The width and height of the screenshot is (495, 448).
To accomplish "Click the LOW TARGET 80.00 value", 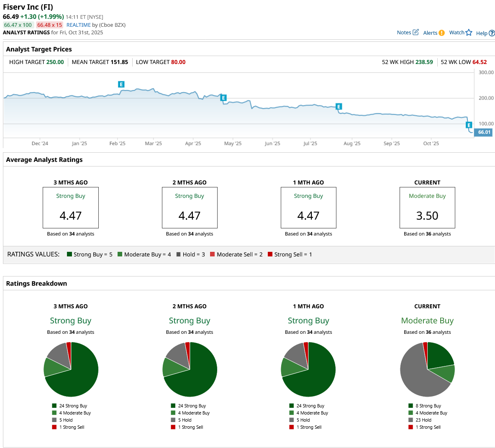I will [178, 62].
